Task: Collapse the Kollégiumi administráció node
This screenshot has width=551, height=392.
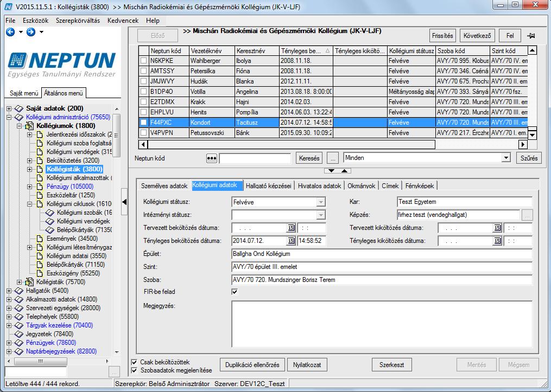Action: tap(9, 117)
